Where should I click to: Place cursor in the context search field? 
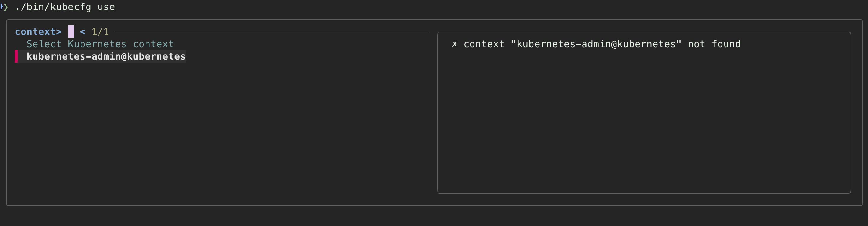pyautogui.click(x=71, y=32)
